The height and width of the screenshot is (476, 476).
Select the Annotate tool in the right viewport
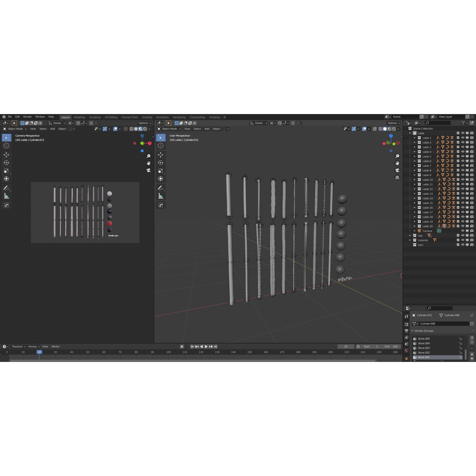(161, 188)
